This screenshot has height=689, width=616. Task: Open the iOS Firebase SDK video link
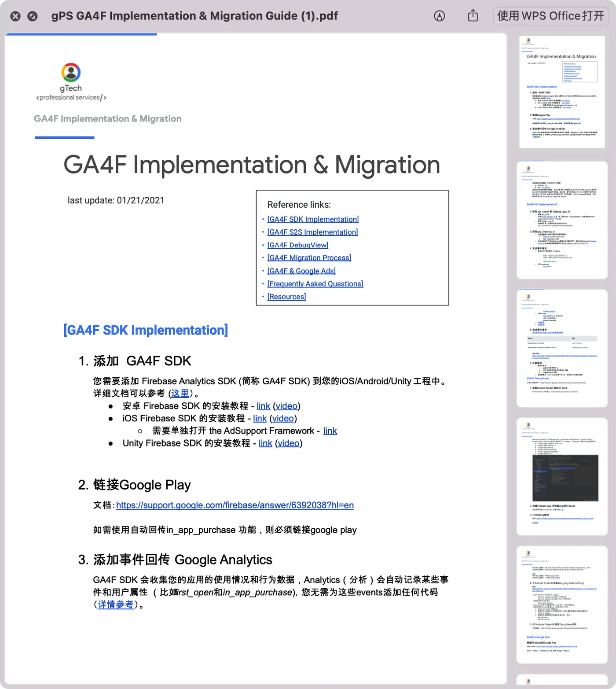point(283,418)
